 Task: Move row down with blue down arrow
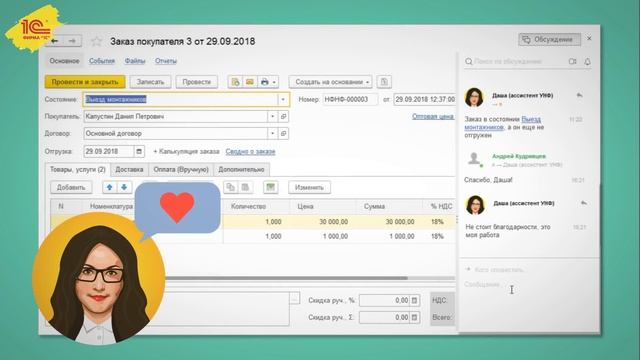(124, 187)
